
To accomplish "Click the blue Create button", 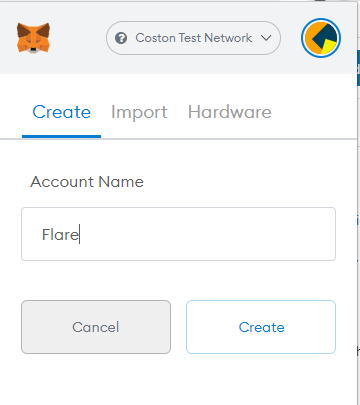I will (261, 327).
